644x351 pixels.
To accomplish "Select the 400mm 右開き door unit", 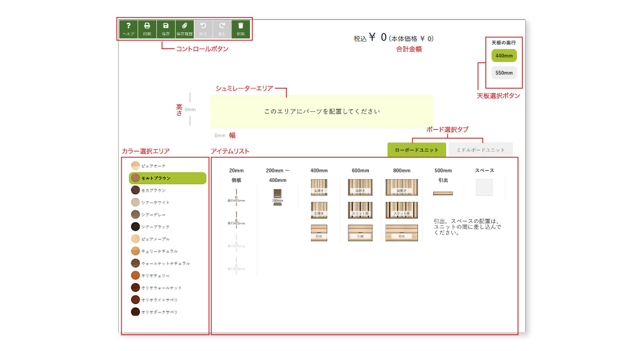I will 319,187.
